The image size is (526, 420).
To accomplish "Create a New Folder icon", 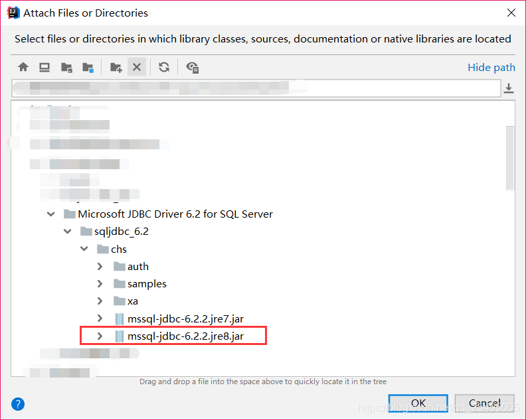I will pyautogui.click(x=116, y=68).
